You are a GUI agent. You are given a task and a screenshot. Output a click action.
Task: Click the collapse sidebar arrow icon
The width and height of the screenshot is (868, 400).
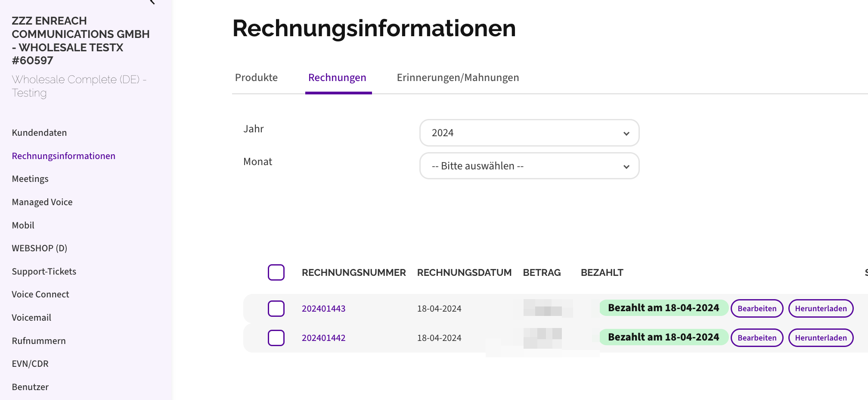[151, 3]
